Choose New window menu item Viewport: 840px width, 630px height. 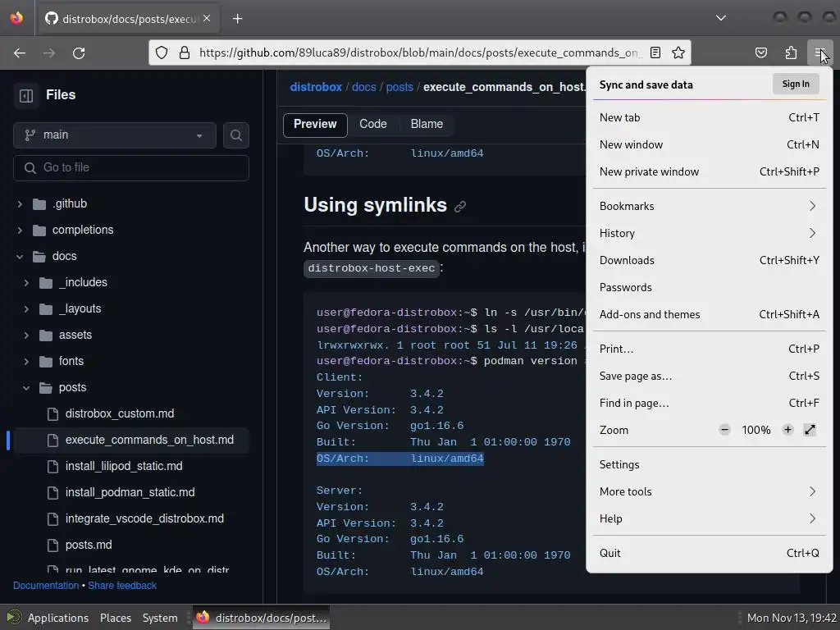click(710, 144)
